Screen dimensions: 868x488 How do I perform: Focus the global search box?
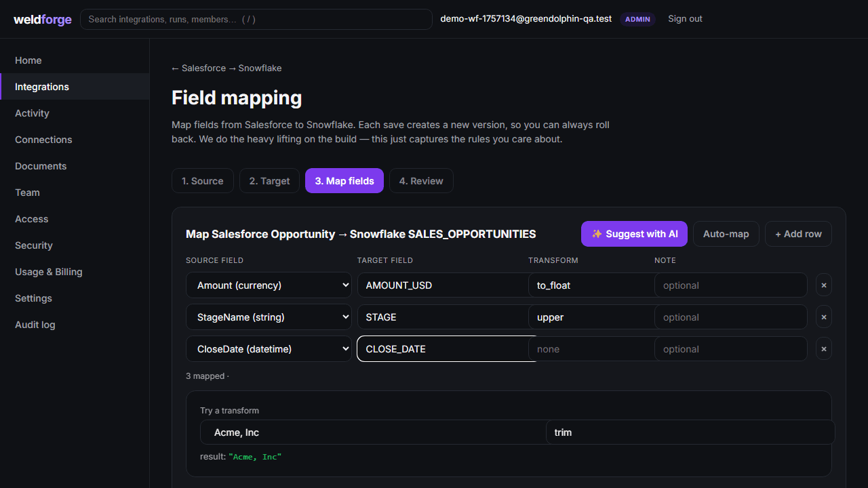point(256,19)
